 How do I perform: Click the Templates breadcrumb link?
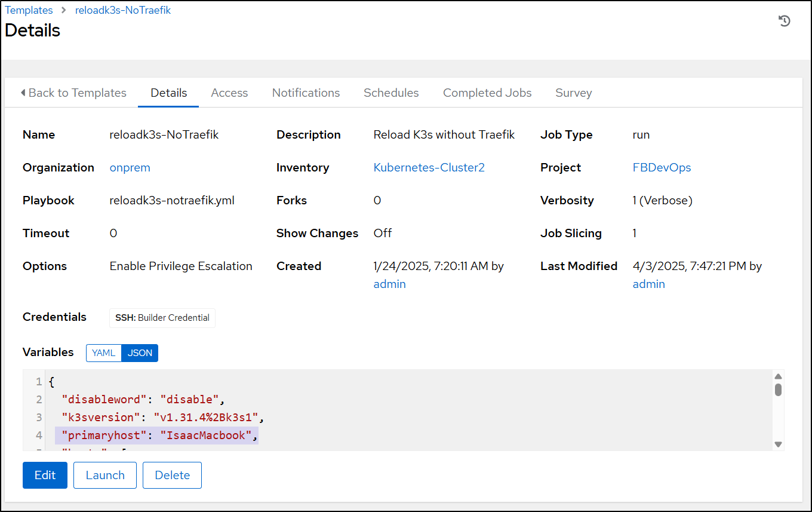29,10
